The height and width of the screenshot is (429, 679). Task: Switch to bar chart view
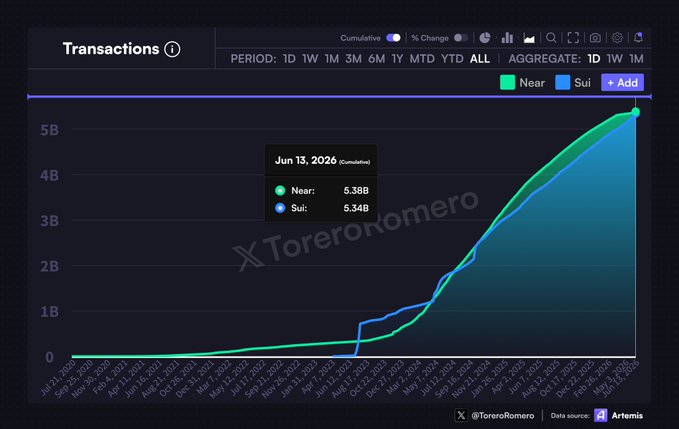[x=507, y=38]
